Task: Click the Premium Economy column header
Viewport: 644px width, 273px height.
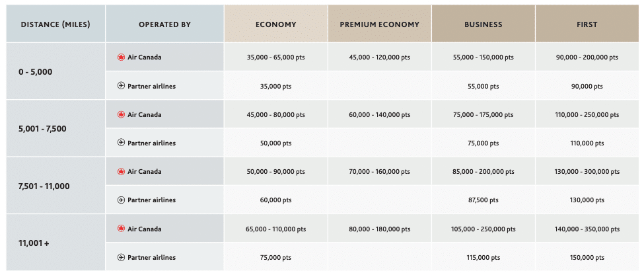Action: pyautogui.click(x=379, y=24)
